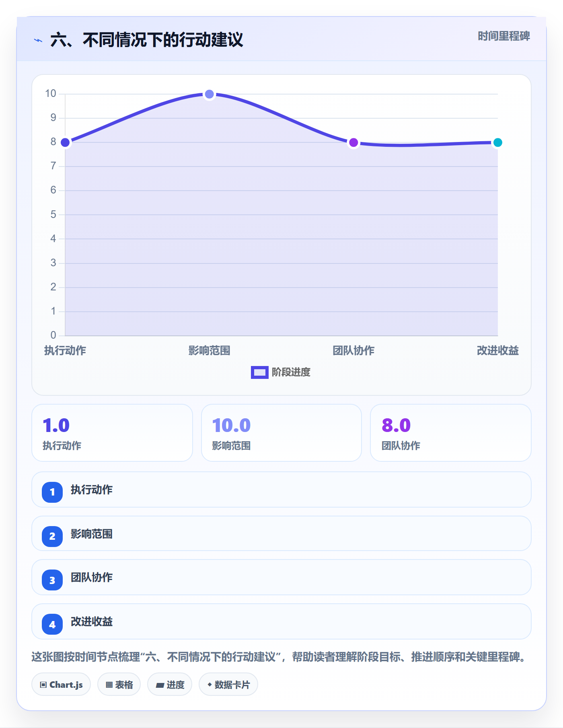This screenshot has height=728, width=563.
Task: Click the Chart.js tag chip
Action: coord(61,685)
